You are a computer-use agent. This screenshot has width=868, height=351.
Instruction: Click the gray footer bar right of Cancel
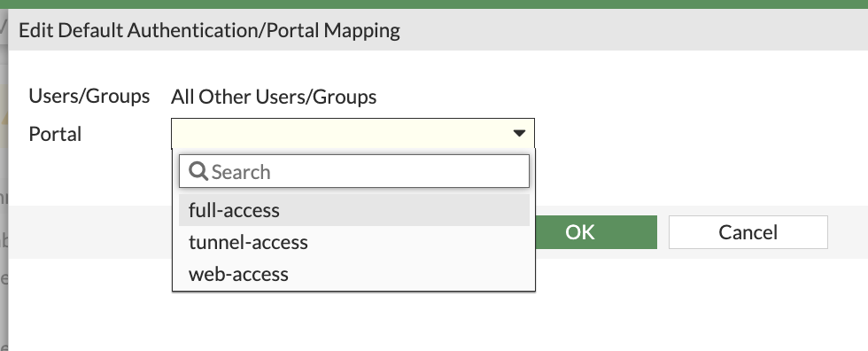(848, 232)
